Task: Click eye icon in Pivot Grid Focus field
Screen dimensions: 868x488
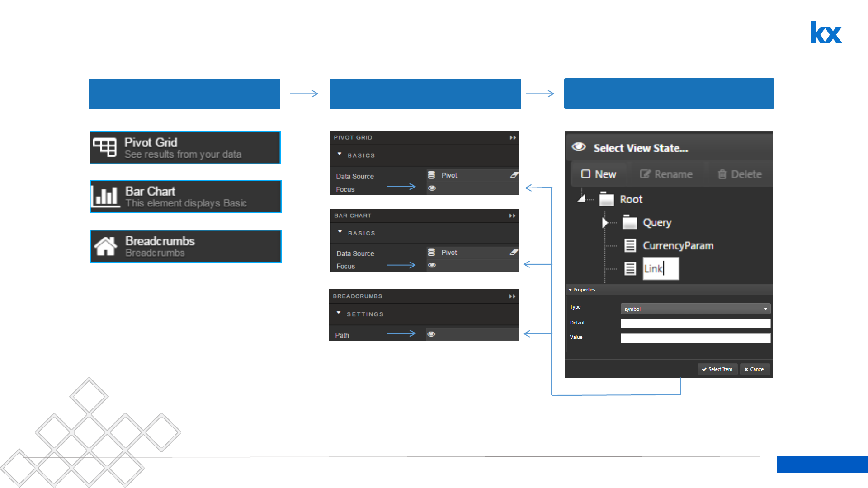Action: (x=432, y=188)
